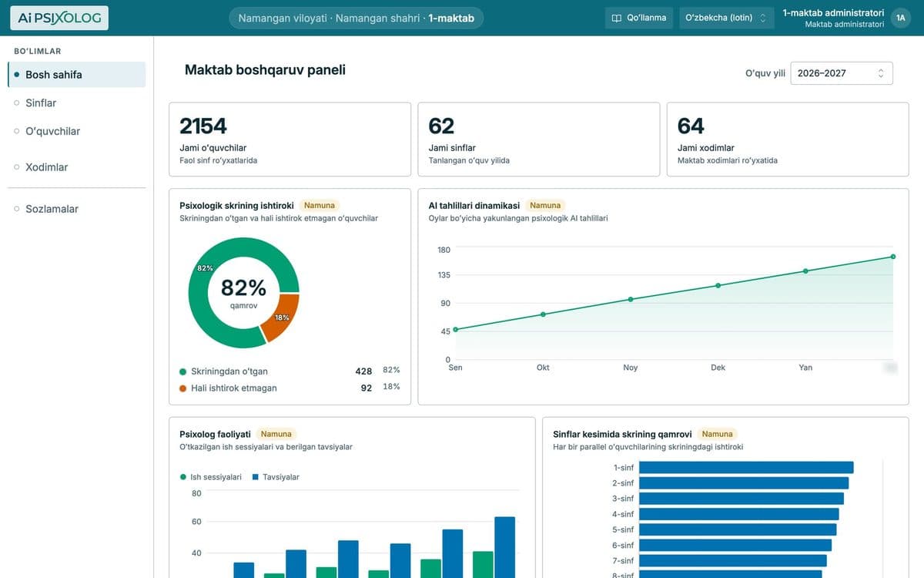
Task: Click the Noy data point on line chart
Action: click(x=631, y=299)
